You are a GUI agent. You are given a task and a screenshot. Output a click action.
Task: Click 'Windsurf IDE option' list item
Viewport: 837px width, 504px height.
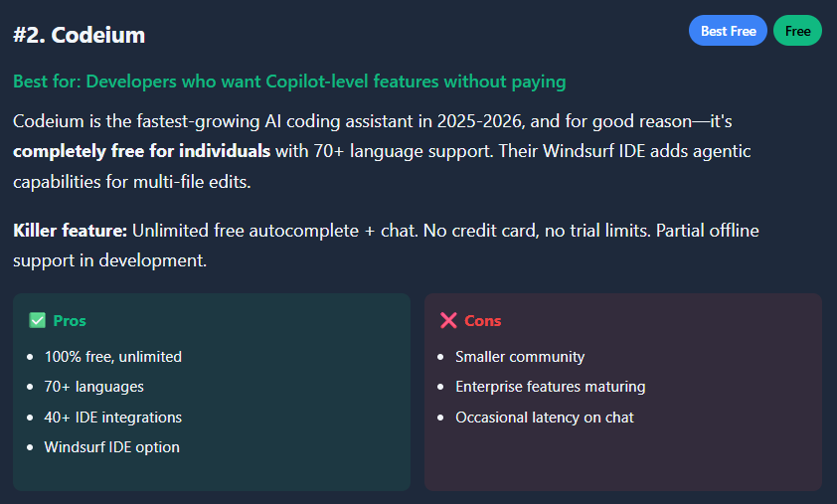(x=111, y=447)
